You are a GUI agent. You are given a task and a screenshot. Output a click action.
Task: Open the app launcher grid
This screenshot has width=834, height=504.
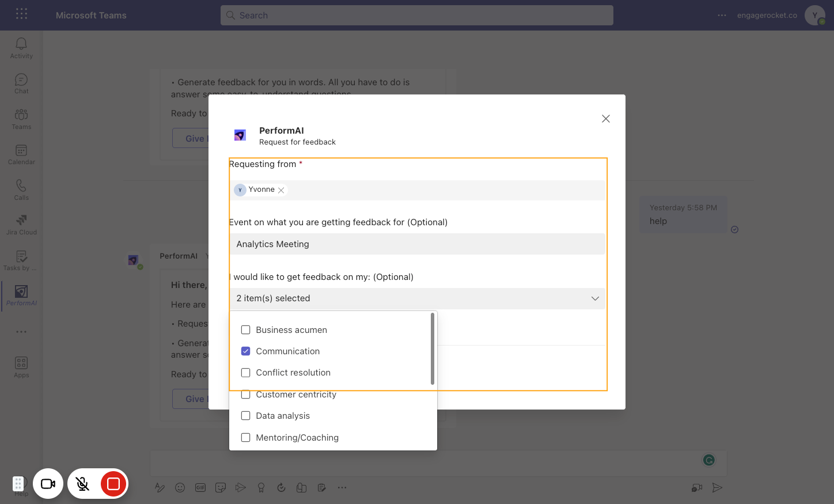click(21, 14)
